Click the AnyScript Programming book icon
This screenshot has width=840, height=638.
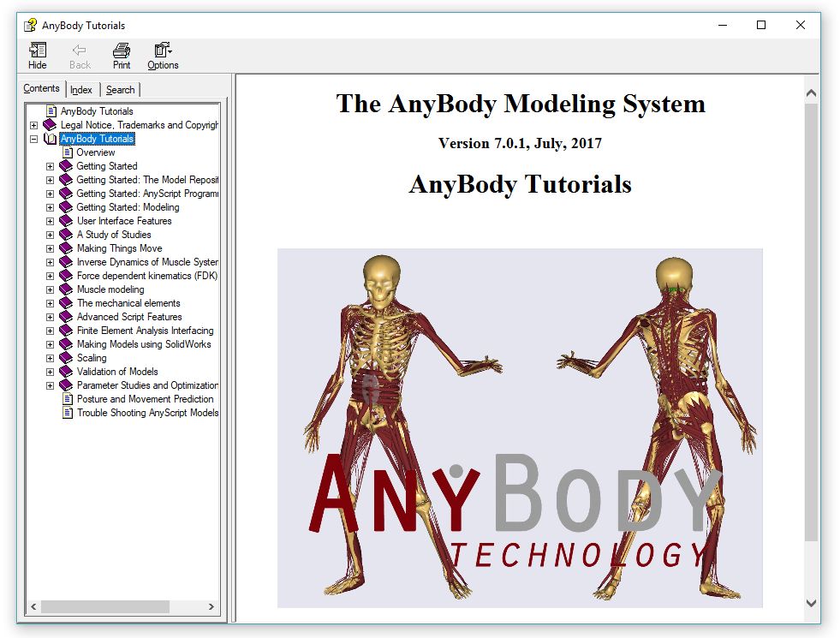point(66,194)
